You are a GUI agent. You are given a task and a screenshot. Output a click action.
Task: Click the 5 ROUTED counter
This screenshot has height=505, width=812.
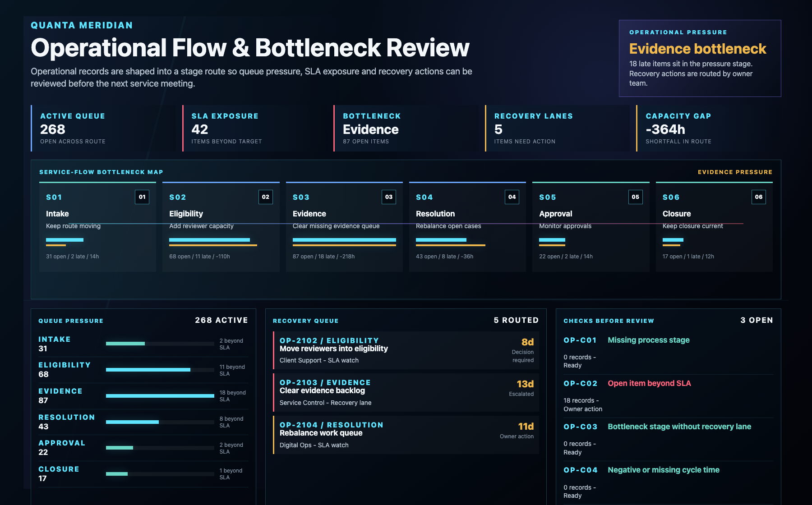(x=516, y=320)
